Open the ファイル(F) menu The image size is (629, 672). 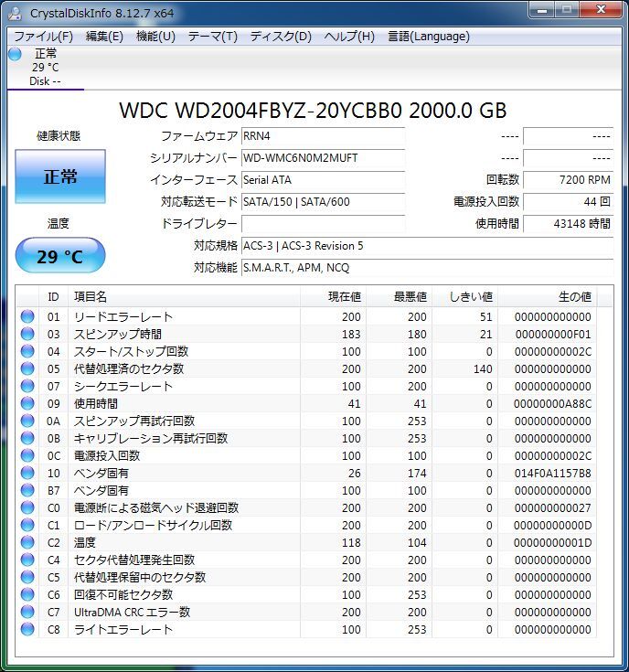point(43,37)
